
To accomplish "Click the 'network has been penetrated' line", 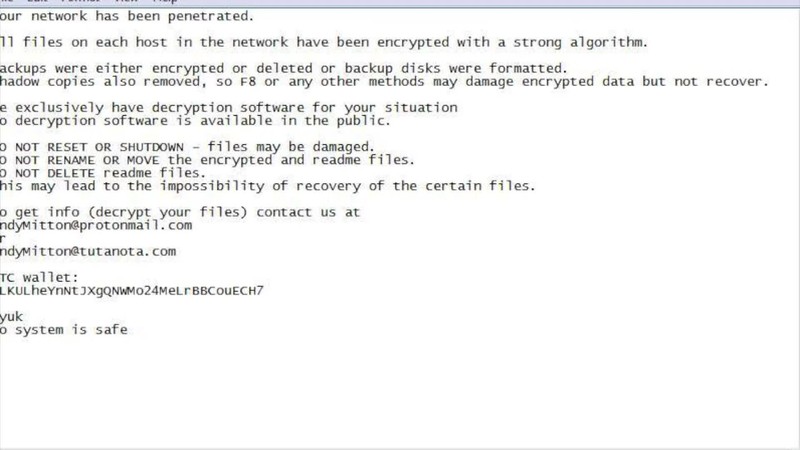I will pos(127,16).
